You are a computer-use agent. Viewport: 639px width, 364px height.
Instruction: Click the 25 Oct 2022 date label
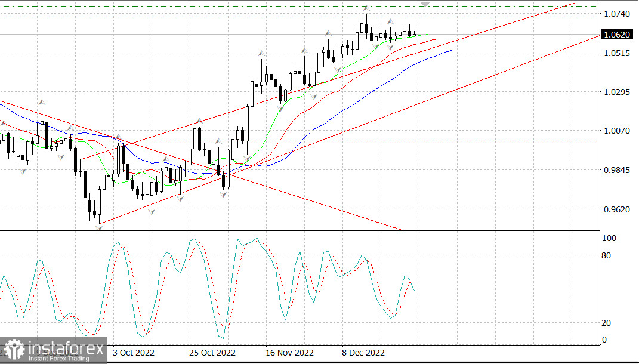coord(212,353)
